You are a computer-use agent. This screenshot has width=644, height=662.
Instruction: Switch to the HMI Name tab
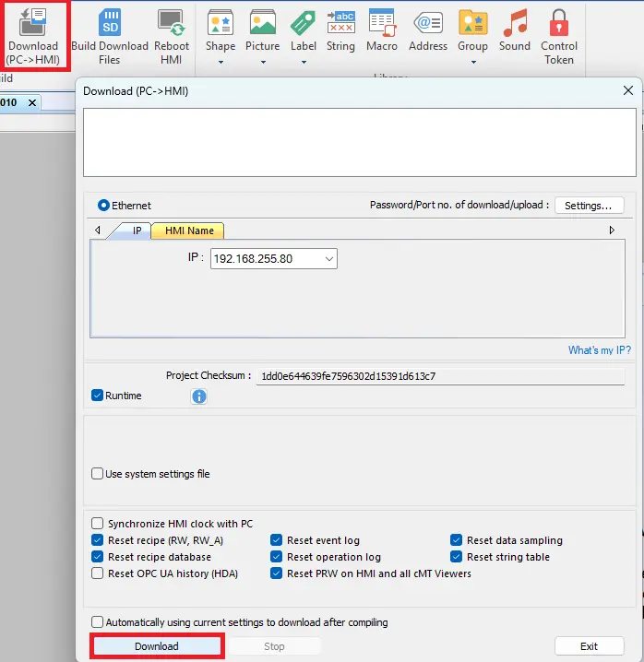[188, 231]
